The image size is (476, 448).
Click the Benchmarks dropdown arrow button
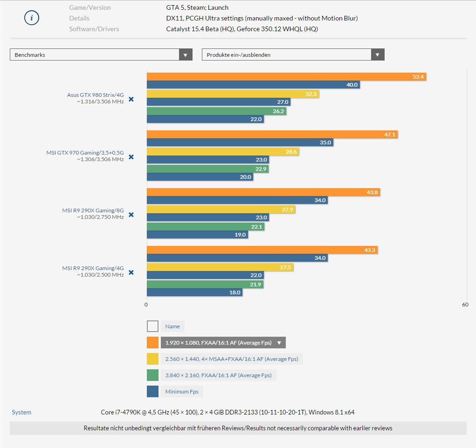point(186,54)
